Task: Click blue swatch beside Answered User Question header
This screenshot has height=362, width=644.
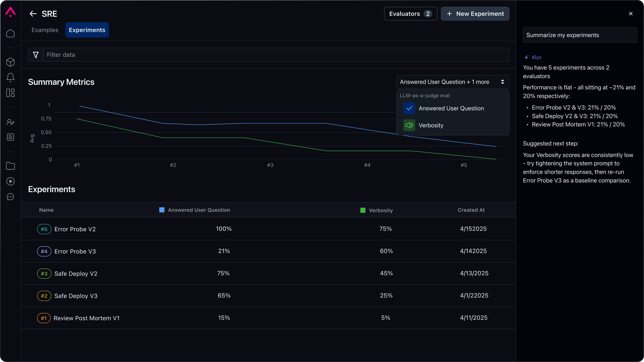Action: (162, 210)
